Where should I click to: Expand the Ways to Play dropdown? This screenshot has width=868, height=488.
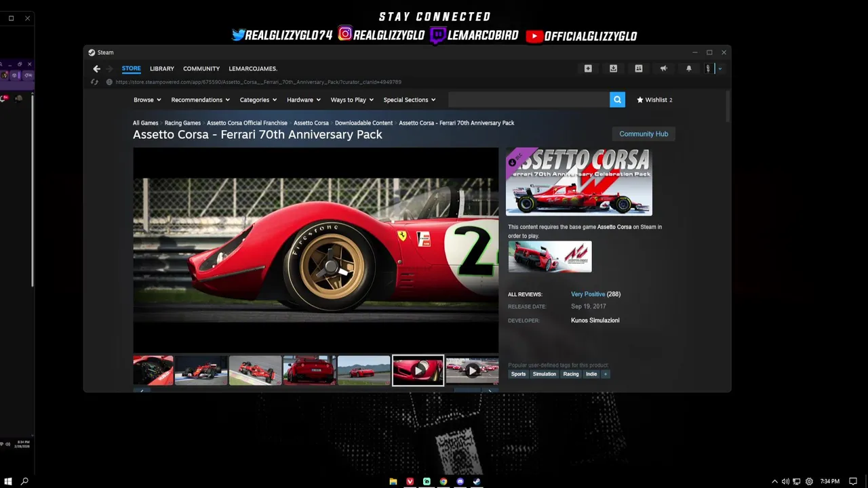353,100
